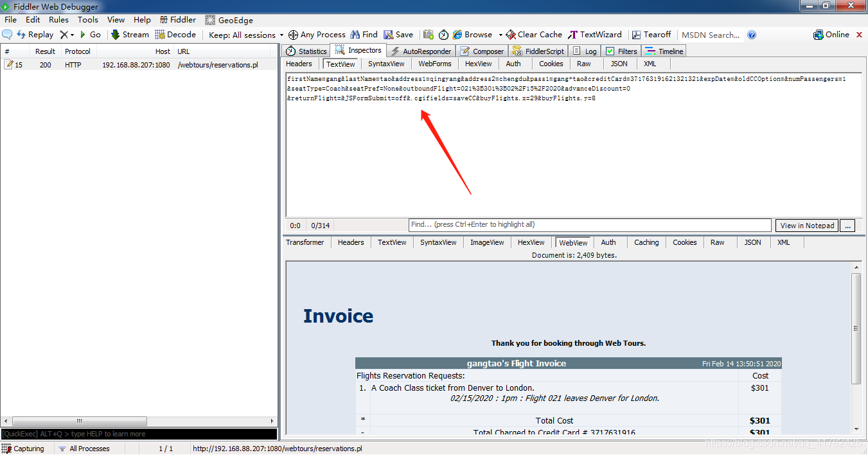The image size is (868, 455).
Task: Click Browse with Internet Explorer icon
Action: pos(472,35)
